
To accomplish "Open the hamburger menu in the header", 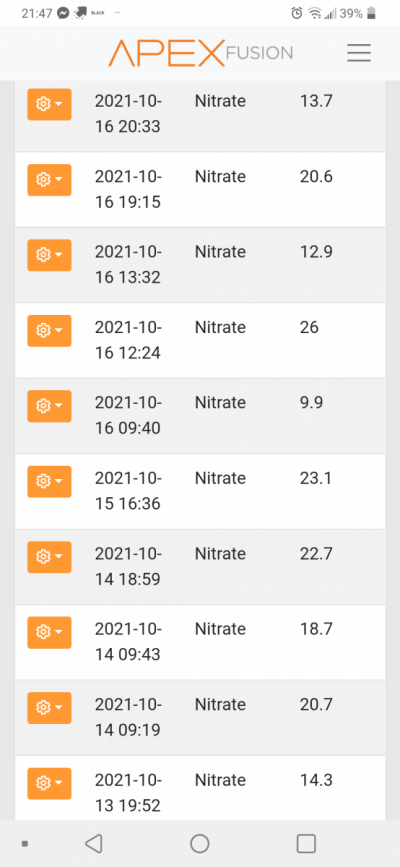I will tap(359, 53).
